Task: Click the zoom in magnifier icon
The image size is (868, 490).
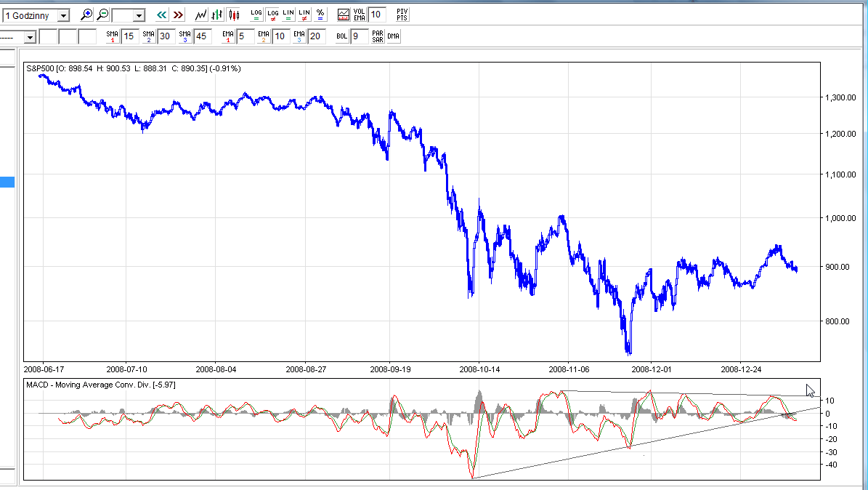Action: (x=87, y=15)
